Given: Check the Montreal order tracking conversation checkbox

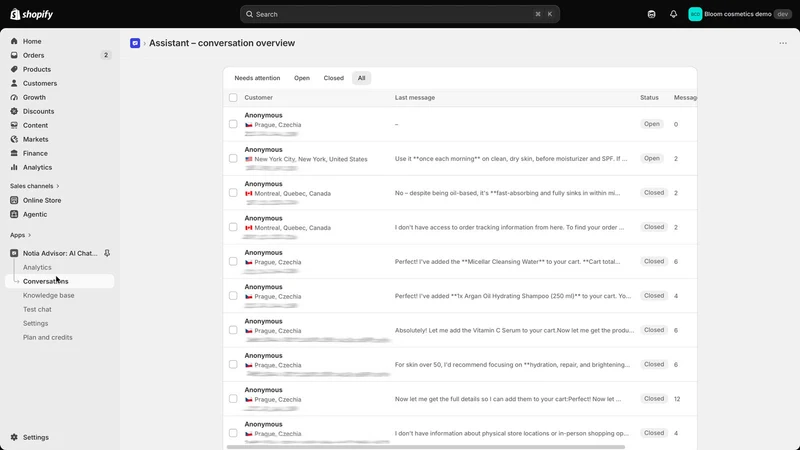Looking at the screenshot, I should tap(233, 227).
